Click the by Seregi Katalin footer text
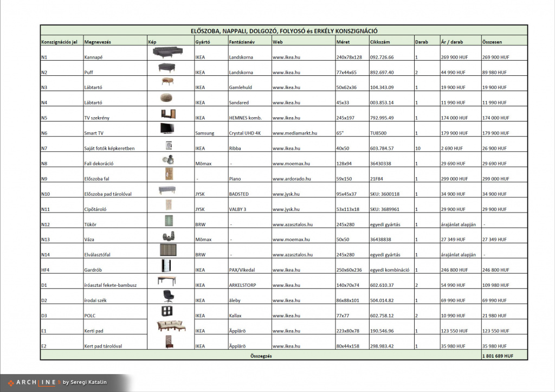Viewport: 555px width, 392px height. pyautogui.click(x=85, y=382)
